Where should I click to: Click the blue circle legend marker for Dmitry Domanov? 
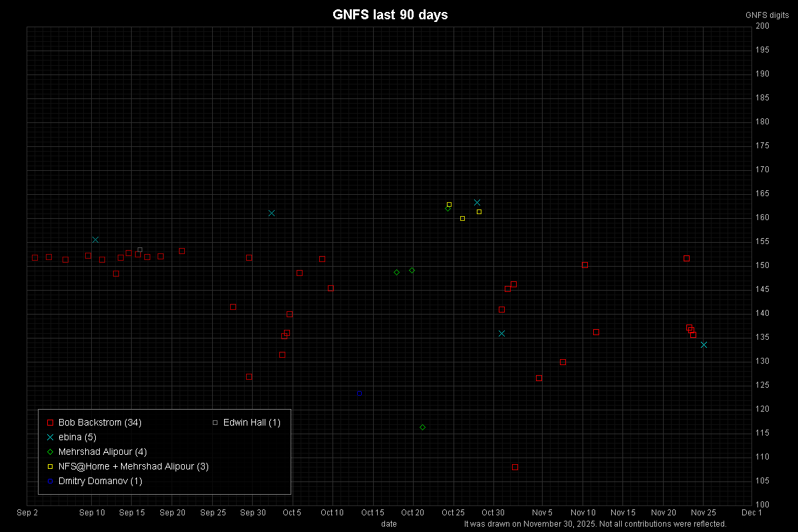pos(50,481)
